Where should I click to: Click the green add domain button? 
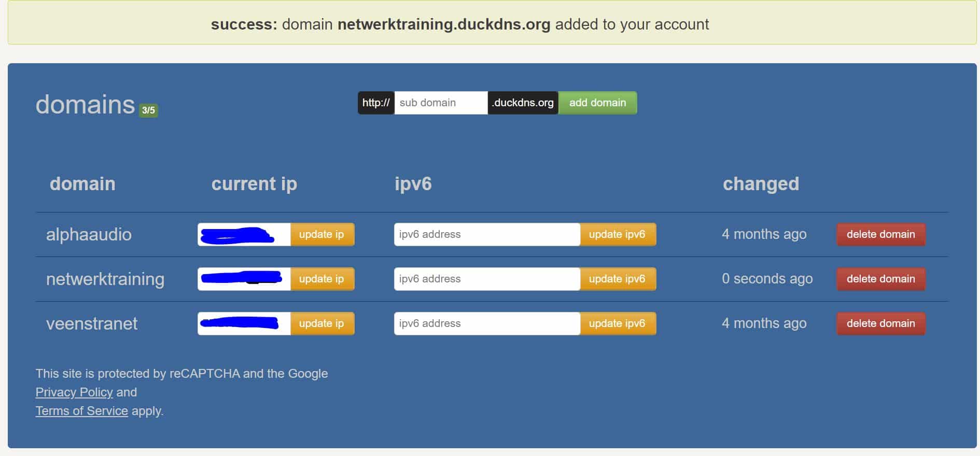point(597,103)
